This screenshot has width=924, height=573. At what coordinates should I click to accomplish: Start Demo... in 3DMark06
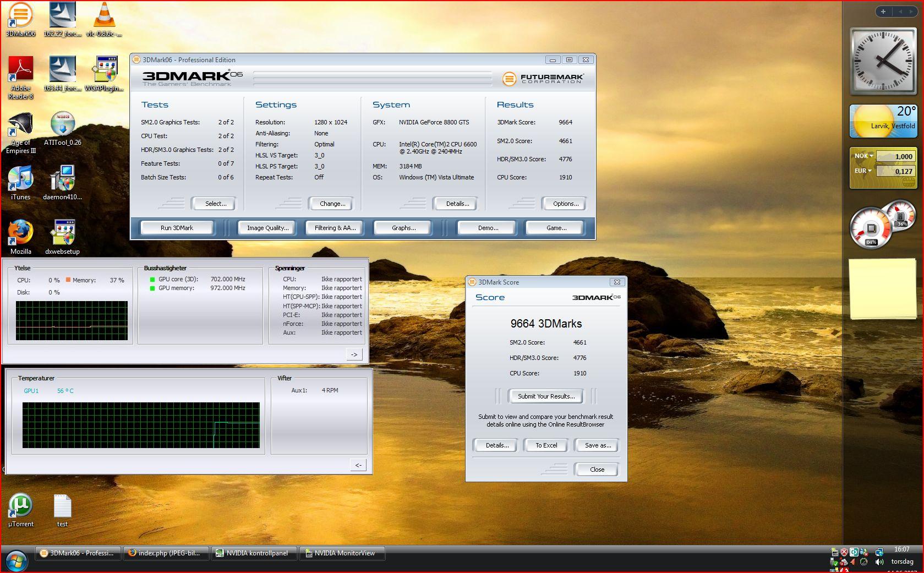click(488, 228)
